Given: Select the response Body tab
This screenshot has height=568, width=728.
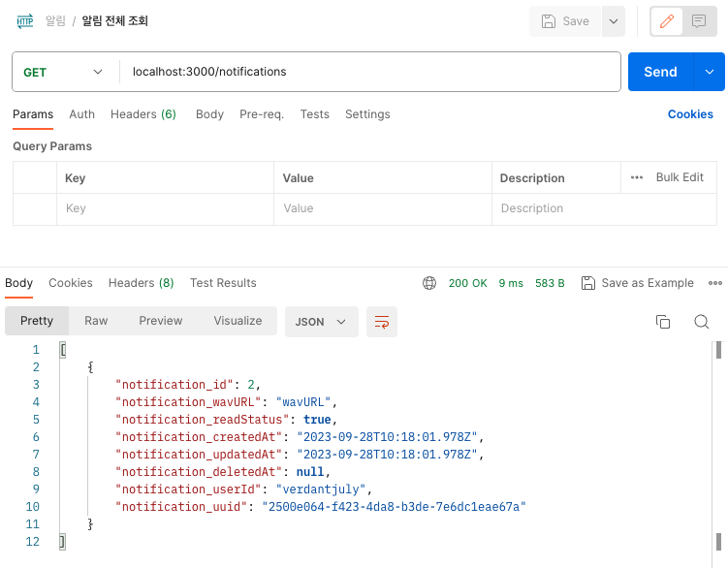Looking at the screenshot, I should [x=19, y=283].
